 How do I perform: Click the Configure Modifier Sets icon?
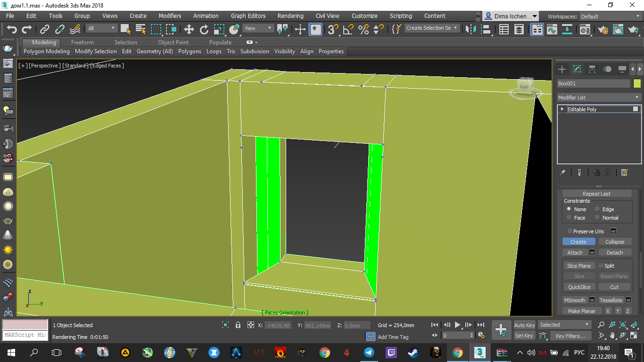tap(624, 173)
